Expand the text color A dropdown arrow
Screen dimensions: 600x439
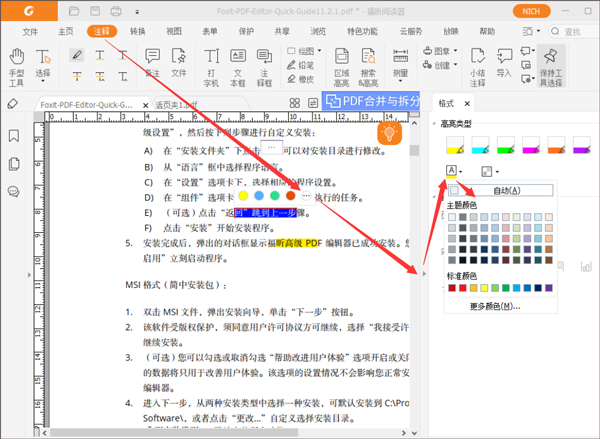[463, 173]
